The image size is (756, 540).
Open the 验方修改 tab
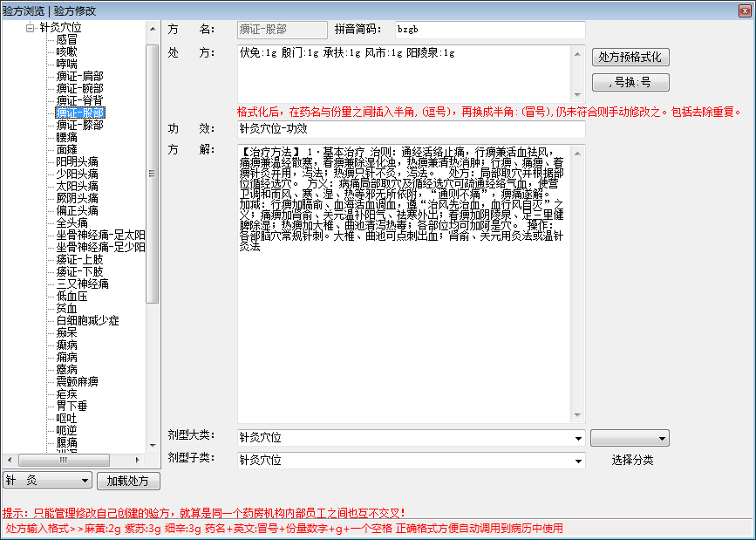coord(74,10)
